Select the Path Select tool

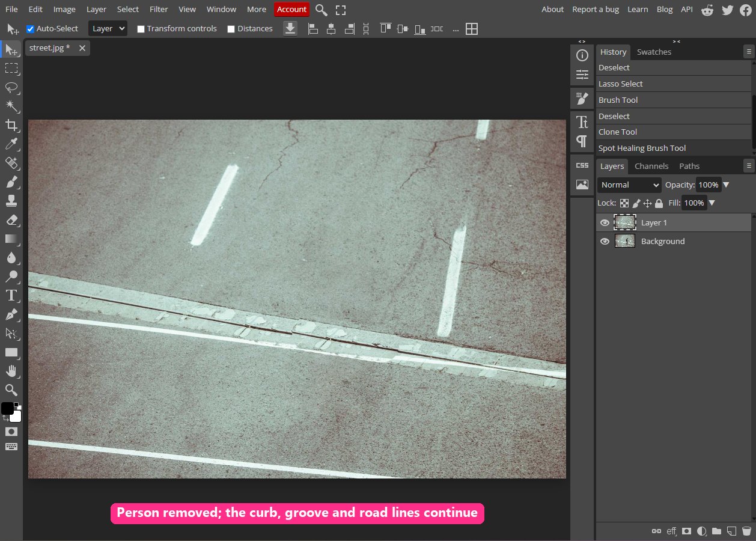(11, 333)
